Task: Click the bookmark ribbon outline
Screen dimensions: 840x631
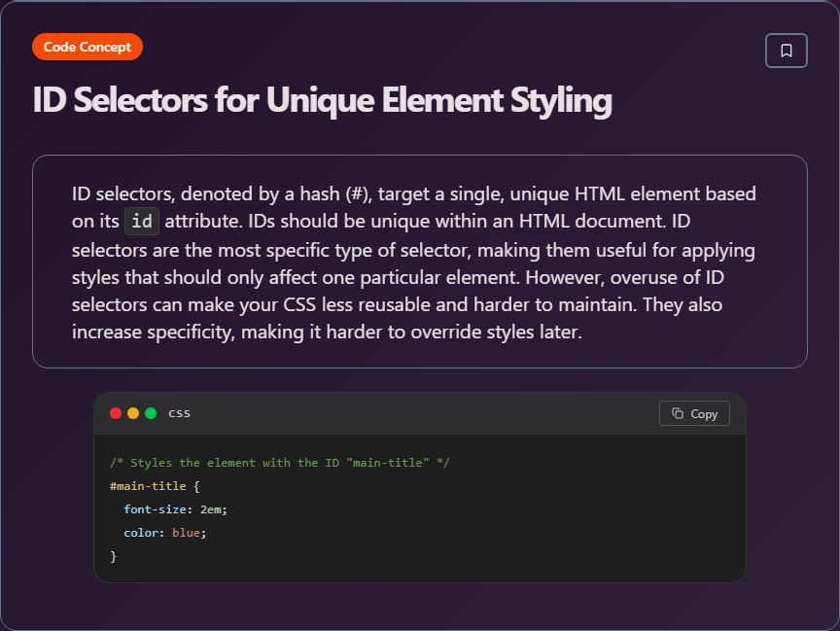Action: 787,51
